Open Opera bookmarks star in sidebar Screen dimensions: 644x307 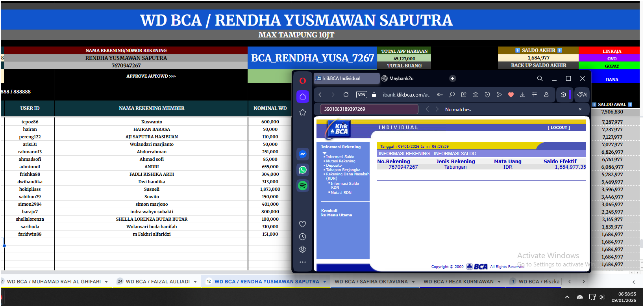click(x=303, y=112)
